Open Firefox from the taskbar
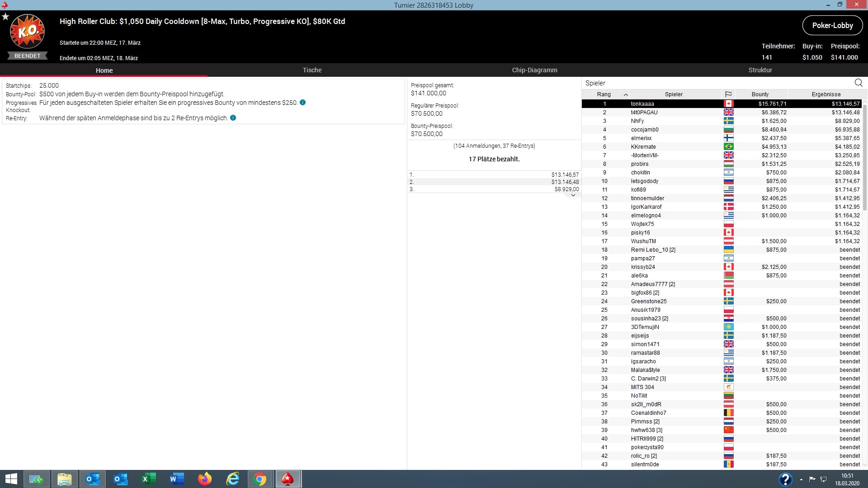This screenshot has height=488, width=868. [205, 479]
